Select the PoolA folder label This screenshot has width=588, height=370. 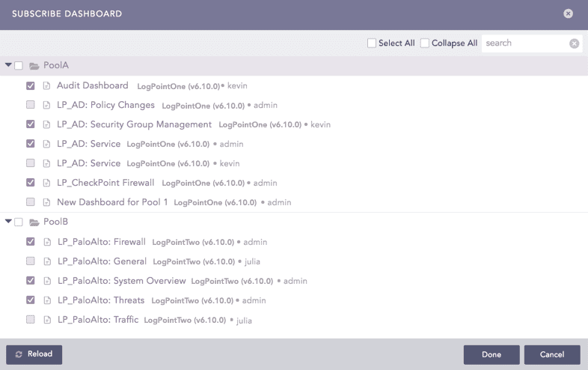click(x=56, y=65)
